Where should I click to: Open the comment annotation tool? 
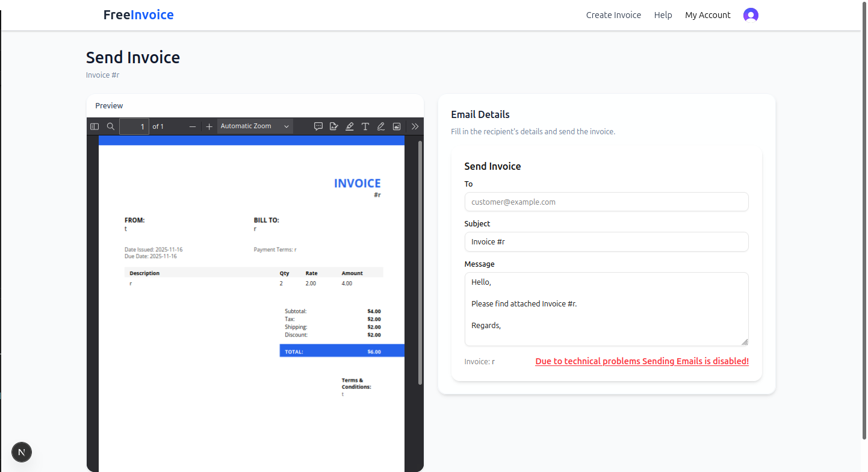pyautogui.click(x=318, y=126)
